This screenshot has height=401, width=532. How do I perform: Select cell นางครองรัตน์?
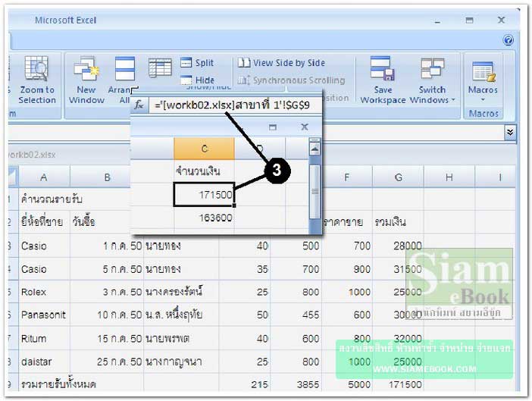point(181,292)
